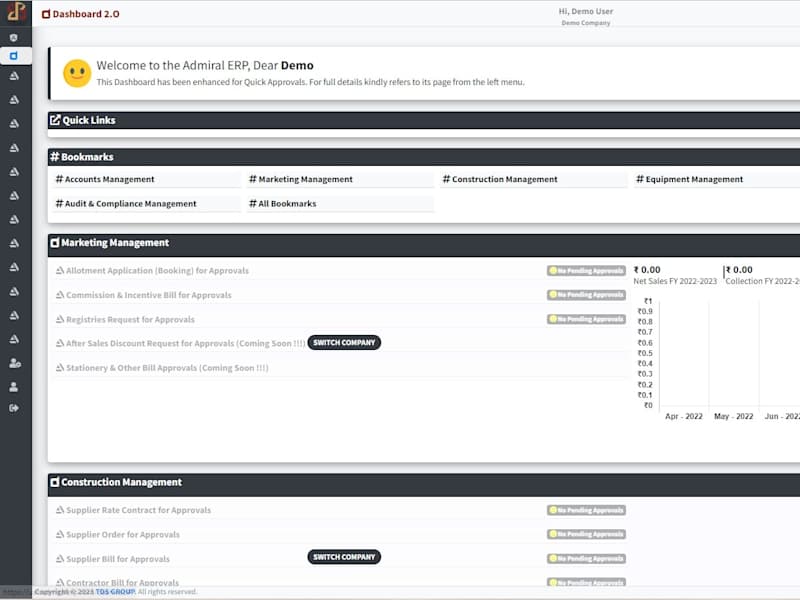Open the user with gear sidebar icon
Image resolution: width=800 pixels, height=600 pixels.
[x=15, y=363]
